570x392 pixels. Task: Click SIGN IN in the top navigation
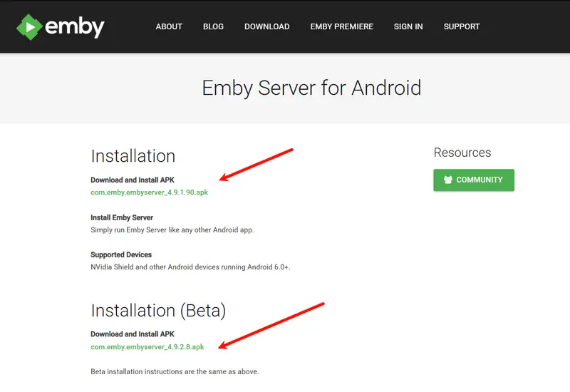(408, 26)
